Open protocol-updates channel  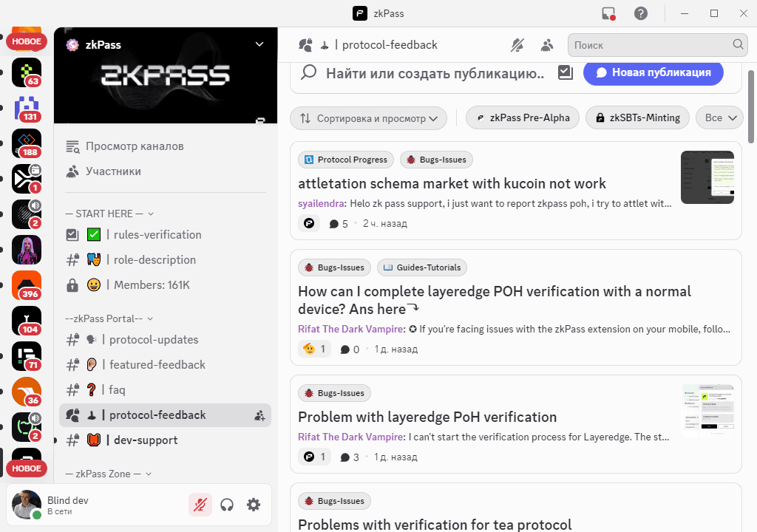(165, 340)
